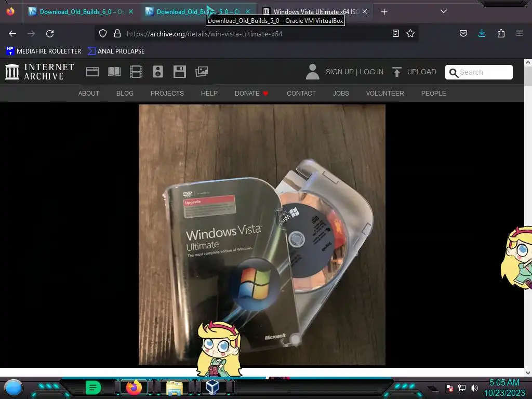Go back to previous page

pos(12,34)
